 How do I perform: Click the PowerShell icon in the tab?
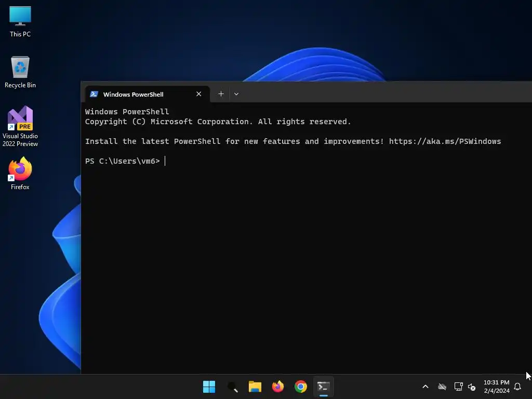[x=94, y=95]
